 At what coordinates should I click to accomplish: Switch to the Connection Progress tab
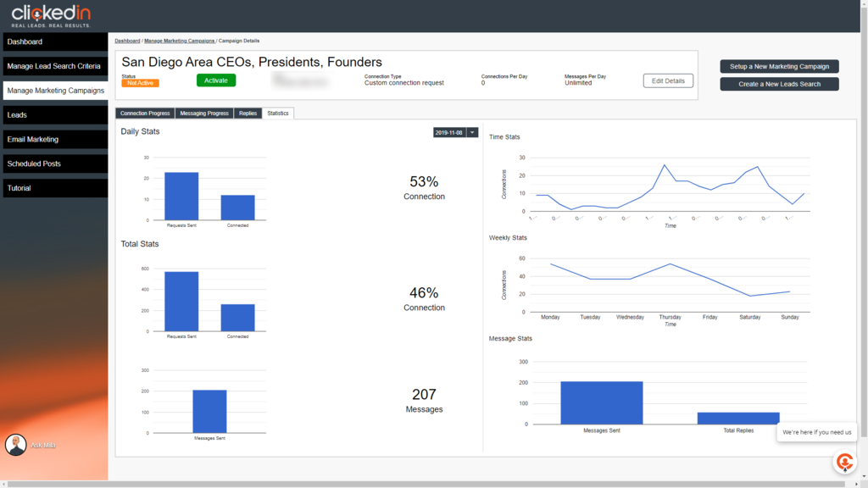point(145,114)
